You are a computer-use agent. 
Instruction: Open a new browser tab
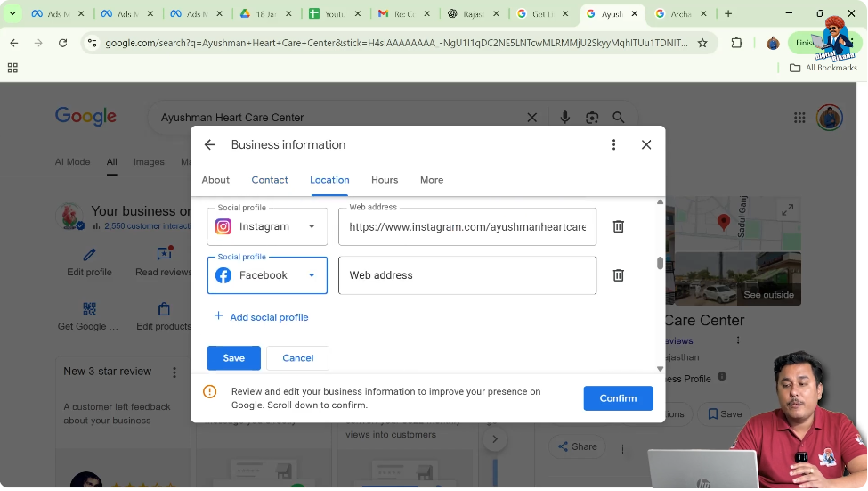click(x=728, y=13)
